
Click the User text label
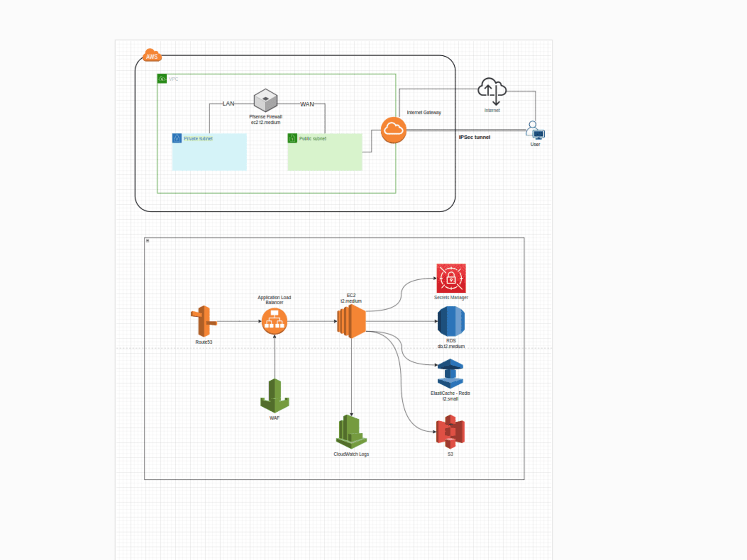(x=535, y=144)
